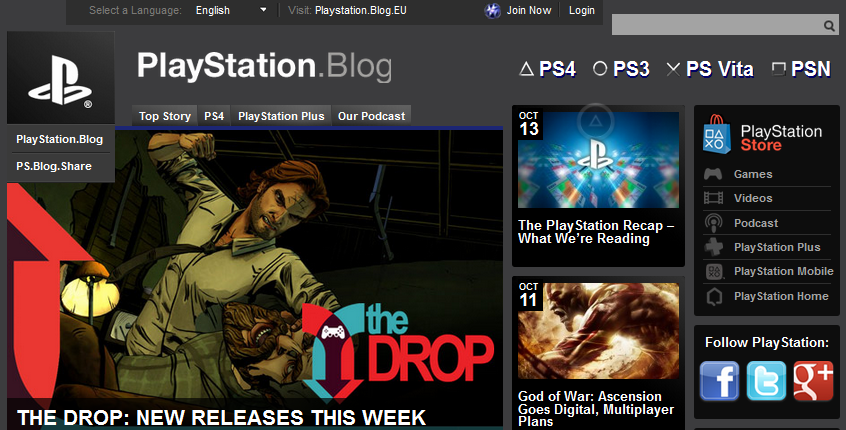Screen dimensions: 846x430
Task: Open PlayStation Home in the Store sidebar
Action: click(x=781, y=296)
